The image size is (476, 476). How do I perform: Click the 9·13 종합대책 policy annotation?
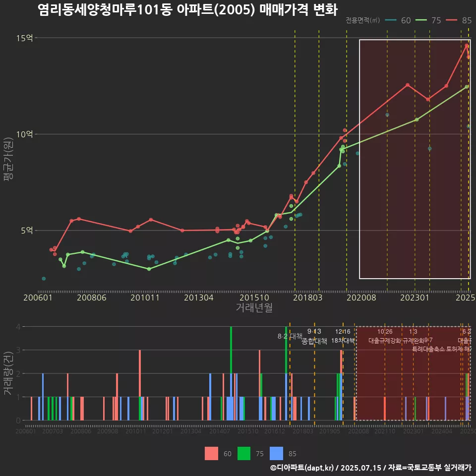pyautogui.click(x=314, y=336)
